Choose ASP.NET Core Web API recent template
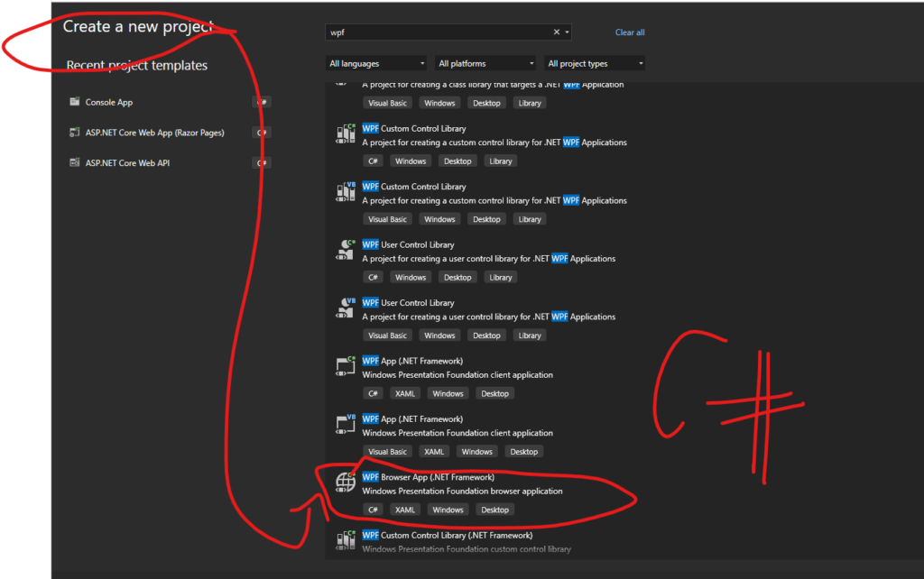The height and width of the screenshot is (579, 924). click(x=127, y=163)
